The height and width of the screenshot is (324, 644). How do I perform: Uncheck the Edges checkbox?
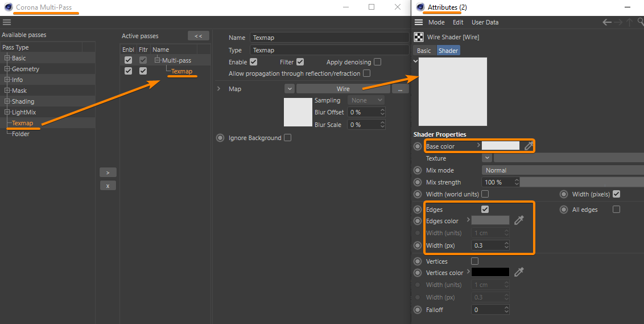point(485,210)
